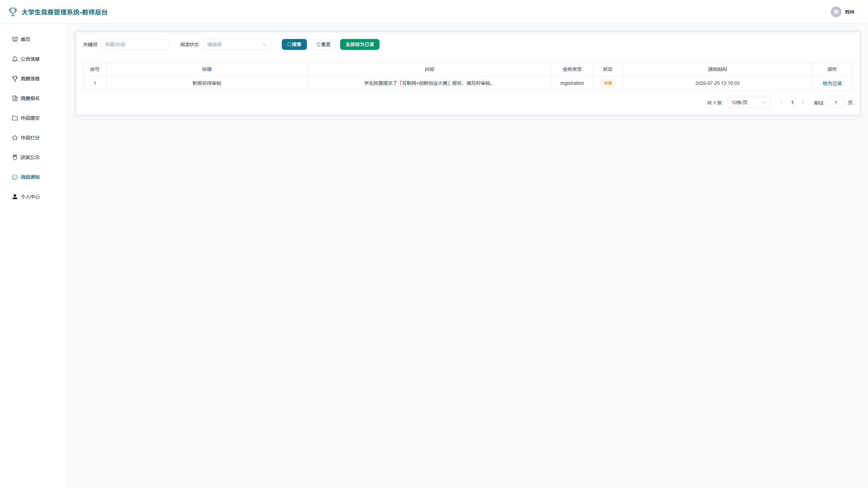The width and height of the screenshot is (868, 488).
Task: Click the document icon for 竞赛报名
Action: [x=15, y=98]
